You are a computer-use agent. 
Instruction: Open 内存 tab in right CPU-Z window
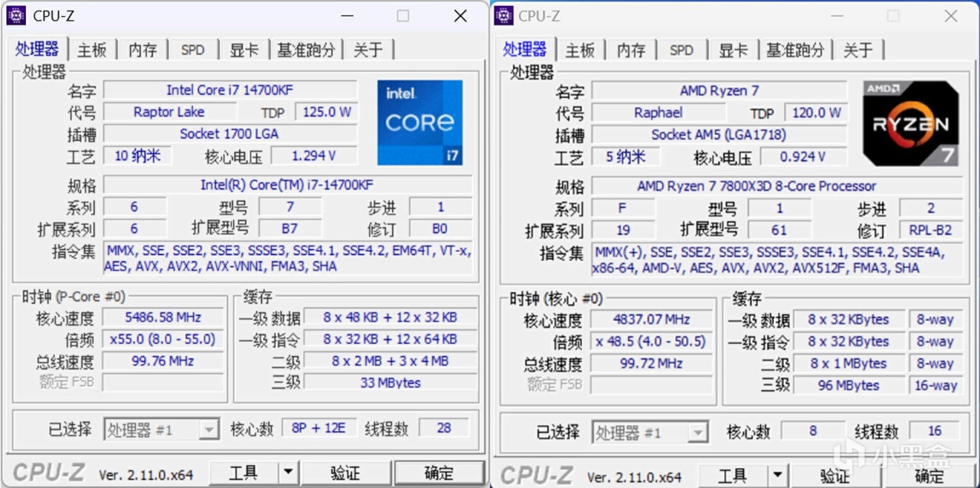pos(631,51)
